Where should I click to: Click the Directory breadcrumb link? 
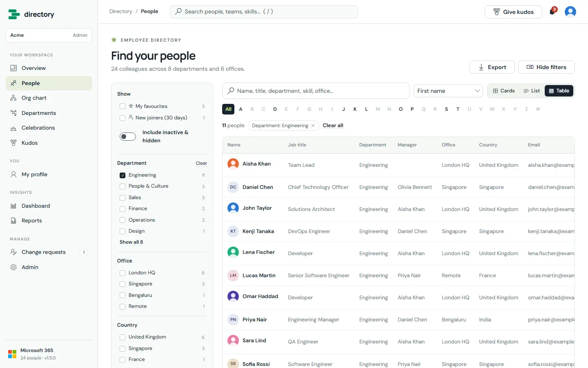tap(121, 11)
